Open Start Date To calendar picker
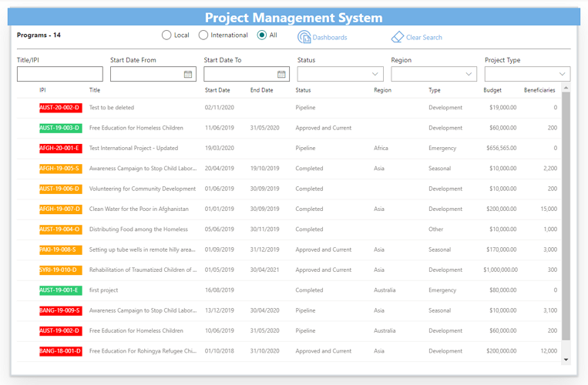This screenshot has height=385, width=588. [x=281, y=74]
